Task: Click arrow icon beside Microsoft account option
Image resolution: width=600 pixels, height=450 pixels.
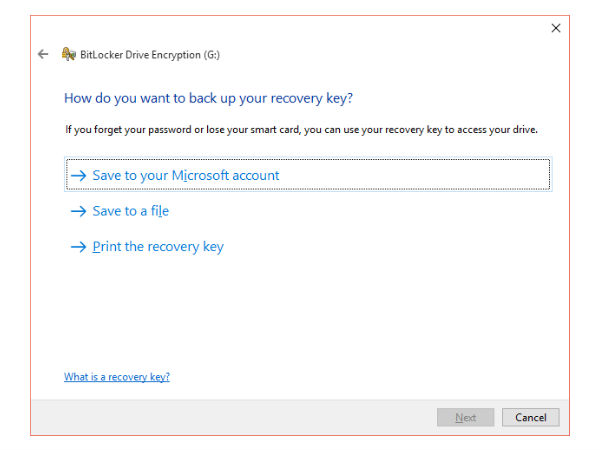Action: 79,176
